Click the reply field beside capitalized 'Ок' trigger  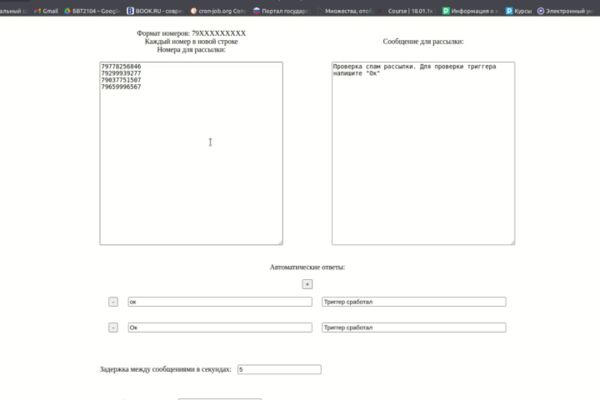tap(414, 327)
